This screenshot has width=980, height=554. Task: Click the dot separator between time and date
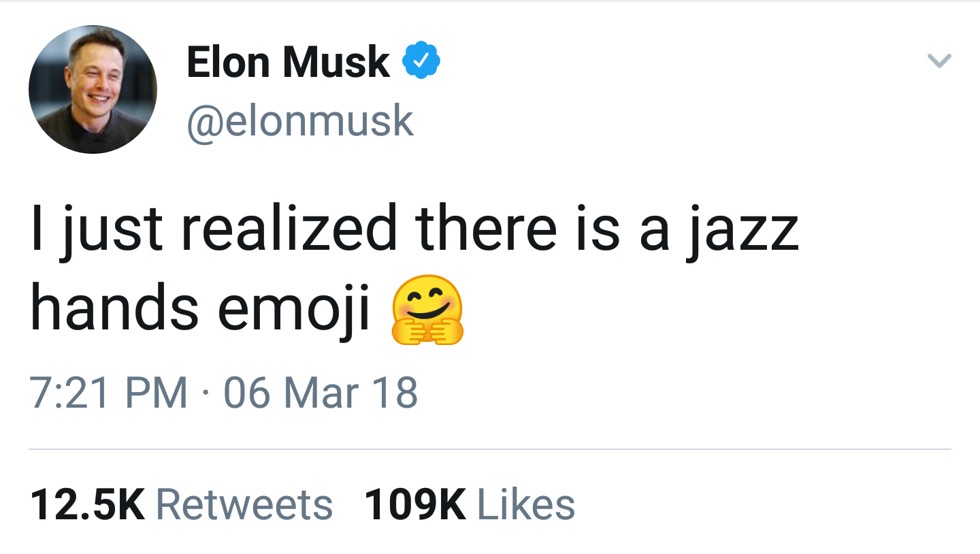[x=206, y=394]
